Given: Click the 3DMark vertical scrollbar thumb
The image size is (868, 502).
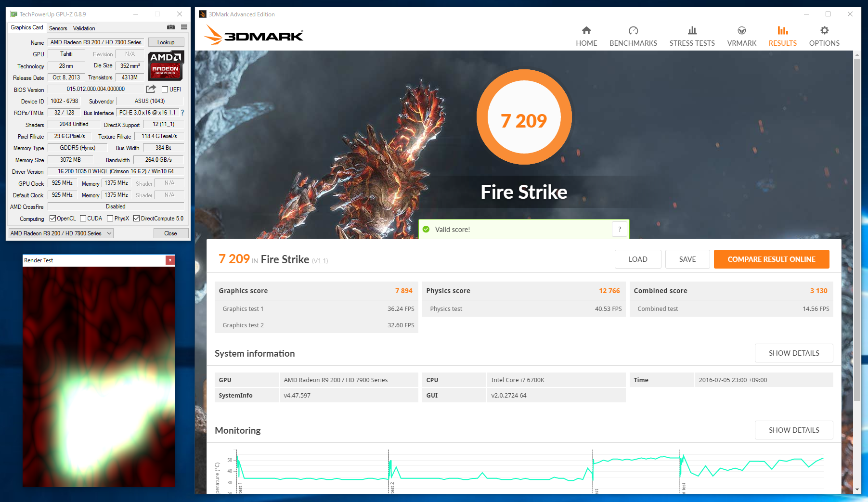Looking at the screenshot, I should pyautogui.click(x=857, y=230).
